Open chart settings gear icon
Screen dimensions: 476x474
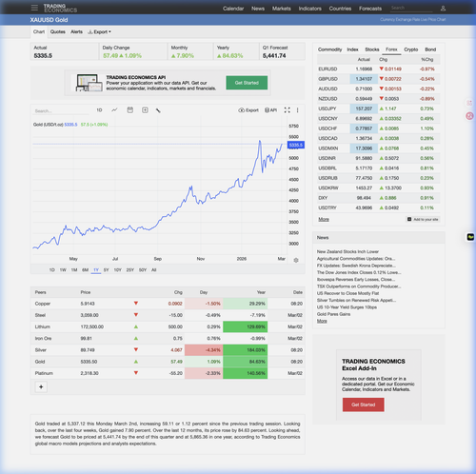click(x=296, y=260)
